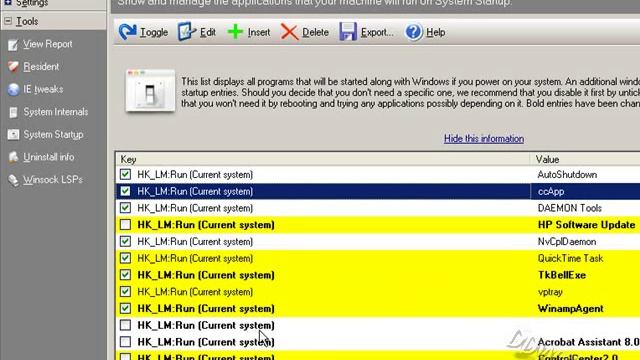The width and height of the screenshot is (640, 360).
Task: Select the HP Software Update value
Action: pyautogui.click(x=587, y=225)
